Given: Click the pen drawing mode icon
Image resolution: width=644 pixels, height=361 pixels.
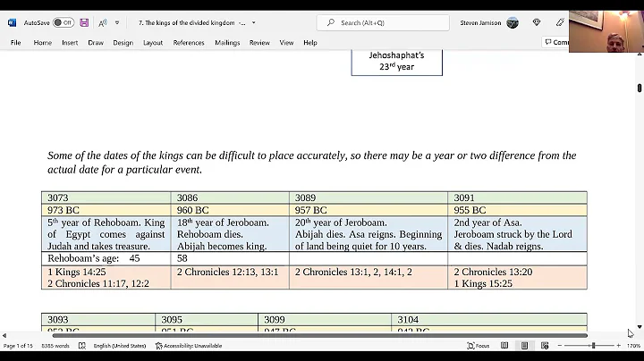Looking at the screenshot, I should click(560, 22).
